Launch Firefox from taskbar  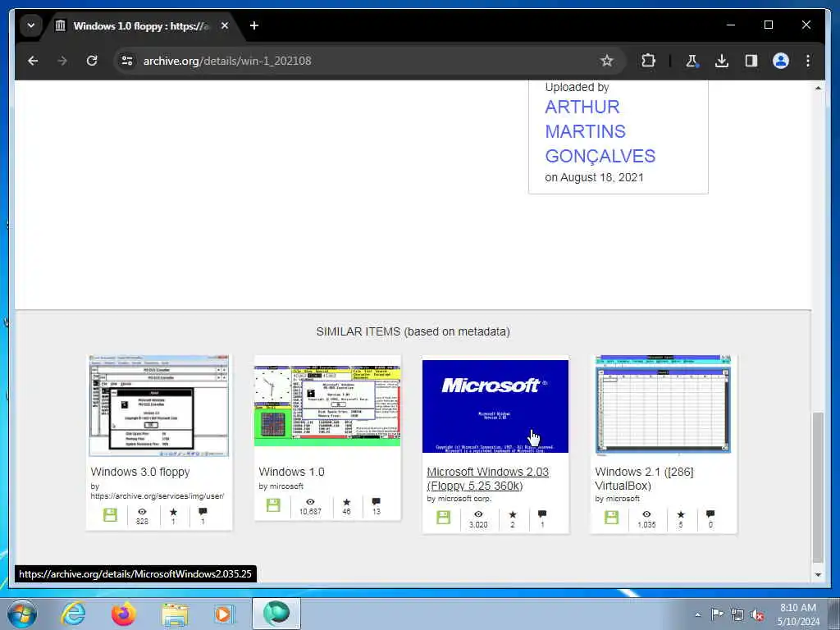[124, 614]
